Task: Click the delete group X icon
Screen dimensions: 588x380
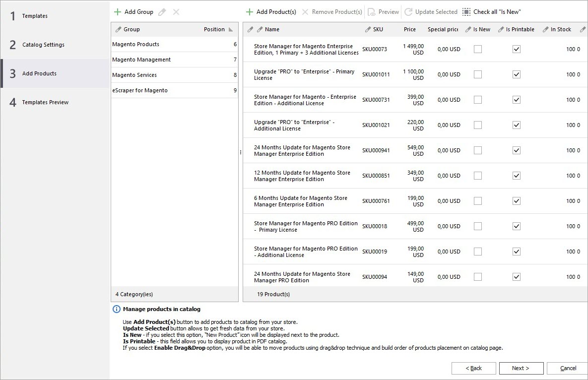Action: (176, 12)
